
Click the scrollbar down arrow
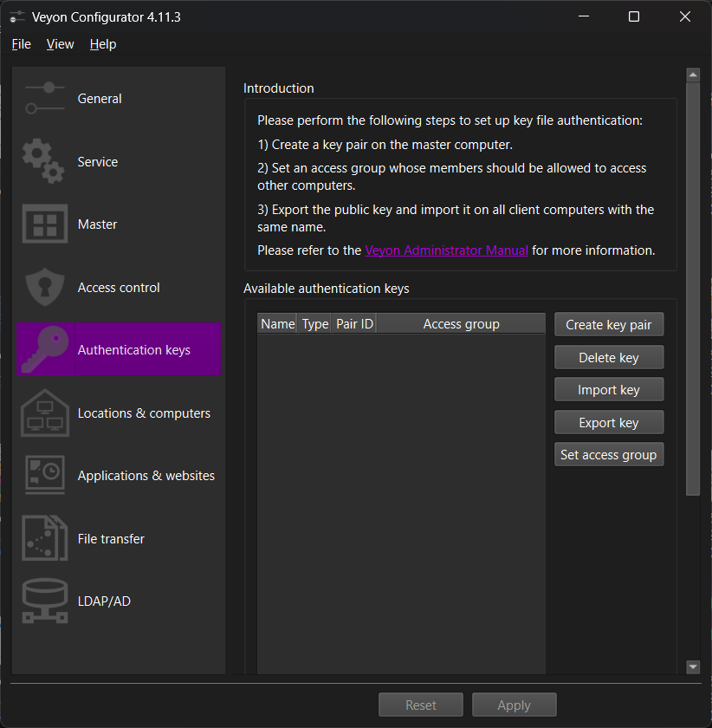point(693,666)
